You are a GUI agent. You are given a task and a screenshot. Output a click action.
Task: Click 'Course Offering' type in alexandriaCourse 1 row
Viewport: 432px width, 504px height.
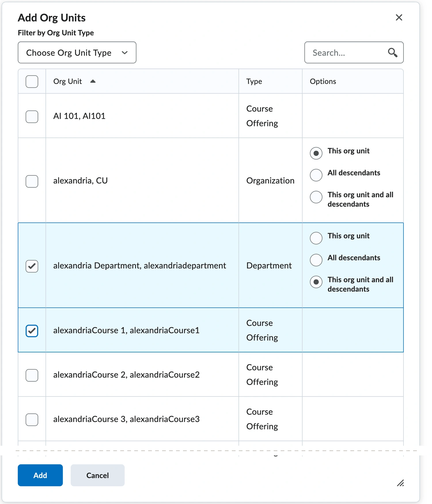(262, 330)
